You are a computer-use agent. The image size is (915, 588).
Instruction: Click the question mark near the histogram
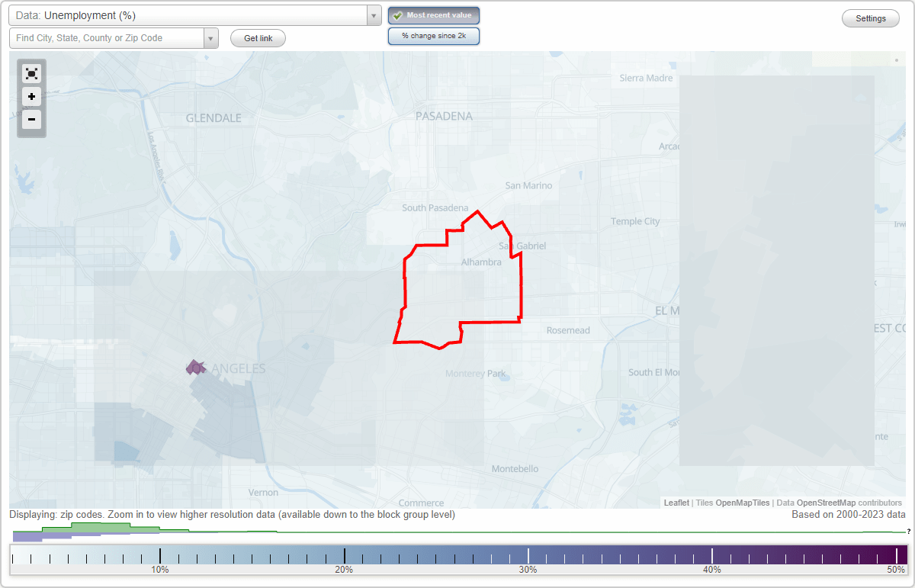coord(908,530)
